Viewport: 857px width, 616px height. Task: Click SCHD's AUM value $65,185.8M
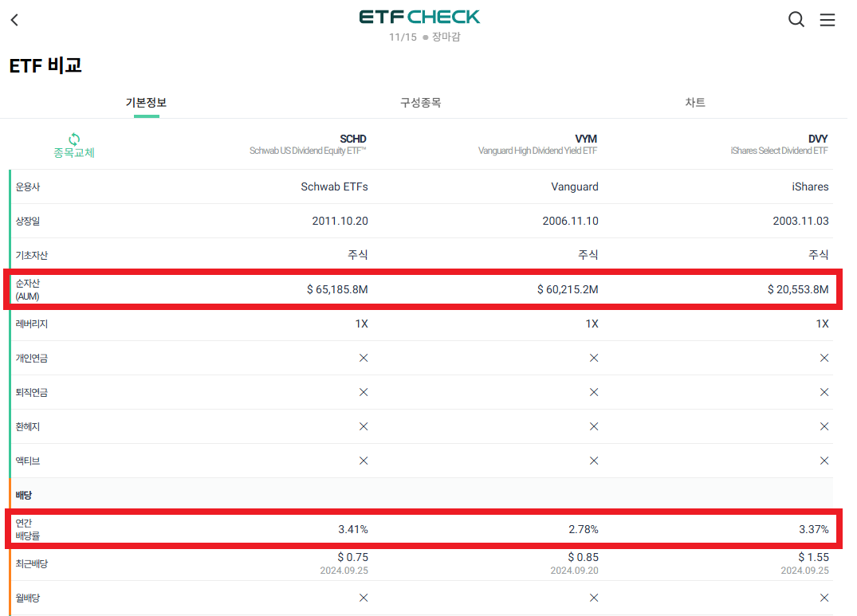(340, 289)
